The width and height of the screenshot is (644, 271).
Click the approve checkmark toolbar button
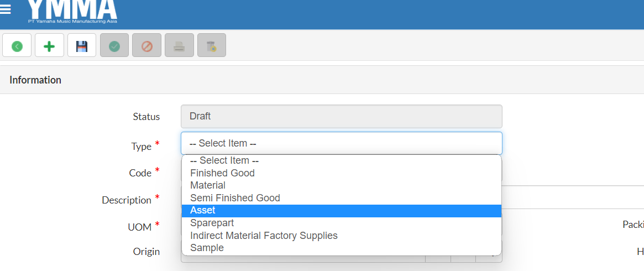click(114, 46)
